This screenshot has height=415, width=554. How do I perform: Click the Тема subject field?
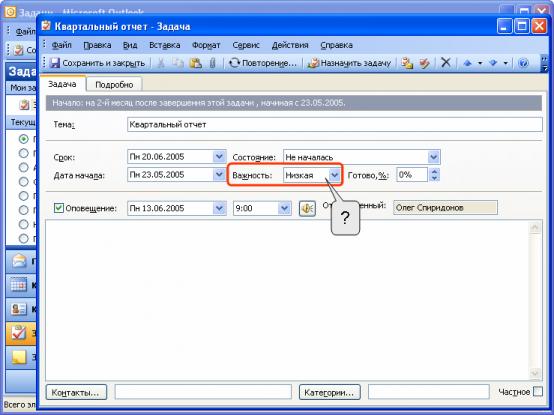335,125
